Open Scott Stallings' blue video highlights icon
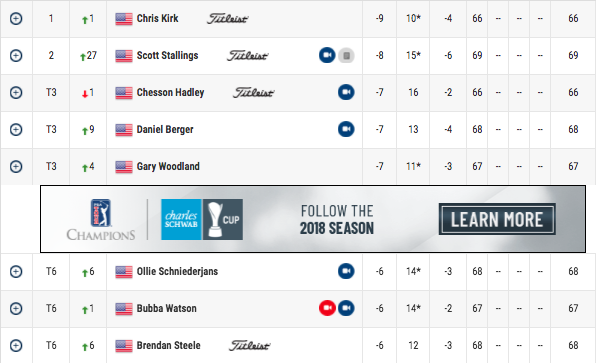 [327, 55]
